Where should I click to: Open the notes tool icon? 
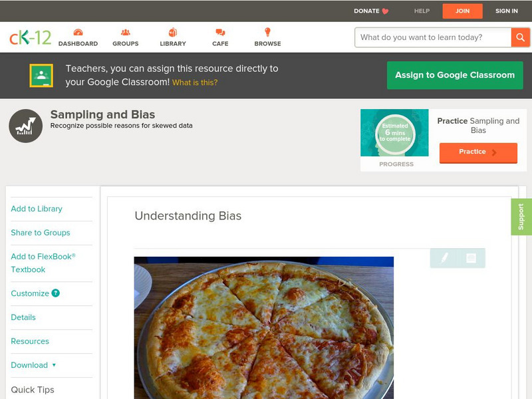coord(471,258)
